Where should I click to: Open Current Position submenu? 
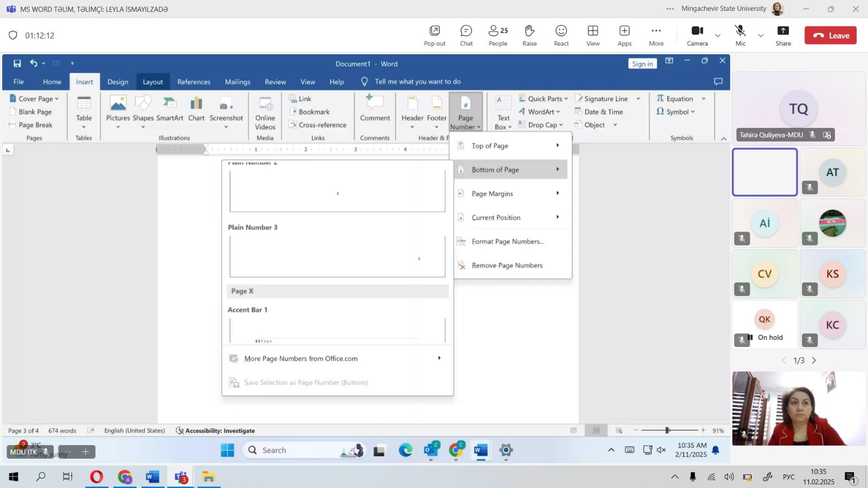(x=510, y=217)
